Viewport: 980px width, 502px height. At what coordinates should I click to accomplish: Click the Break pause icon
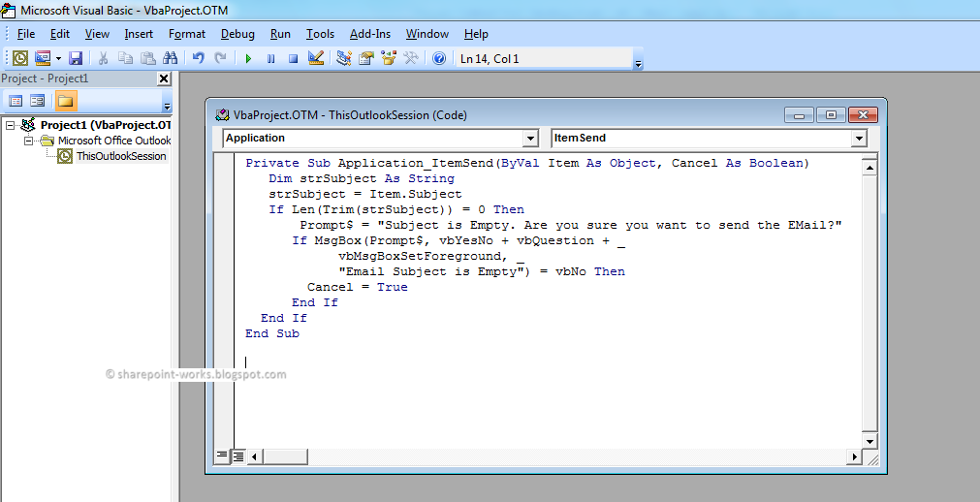pos(270,59)
